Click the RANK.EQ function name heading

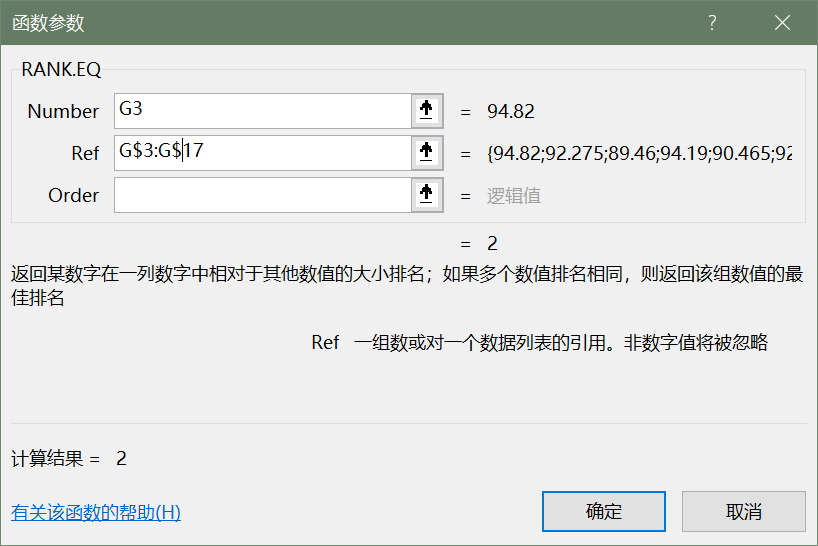(61, 70)
